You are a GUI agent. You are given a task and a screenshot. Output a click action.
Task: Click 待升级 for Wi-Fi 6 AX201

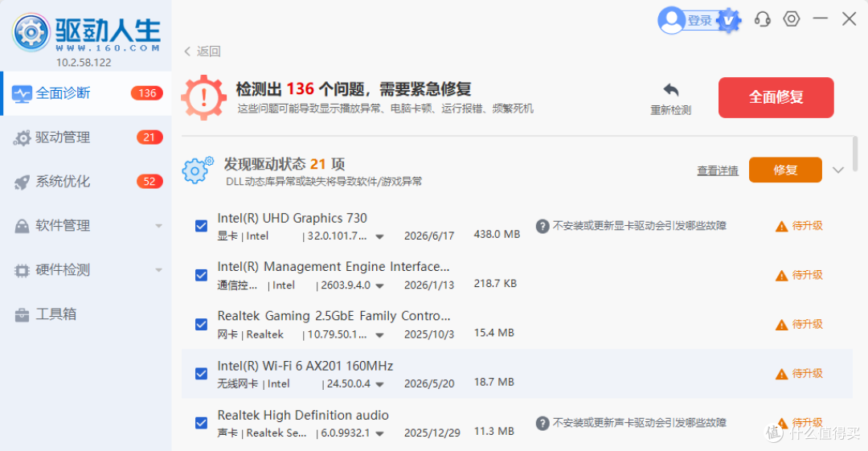pyautogui.click(x=807, y=374)
